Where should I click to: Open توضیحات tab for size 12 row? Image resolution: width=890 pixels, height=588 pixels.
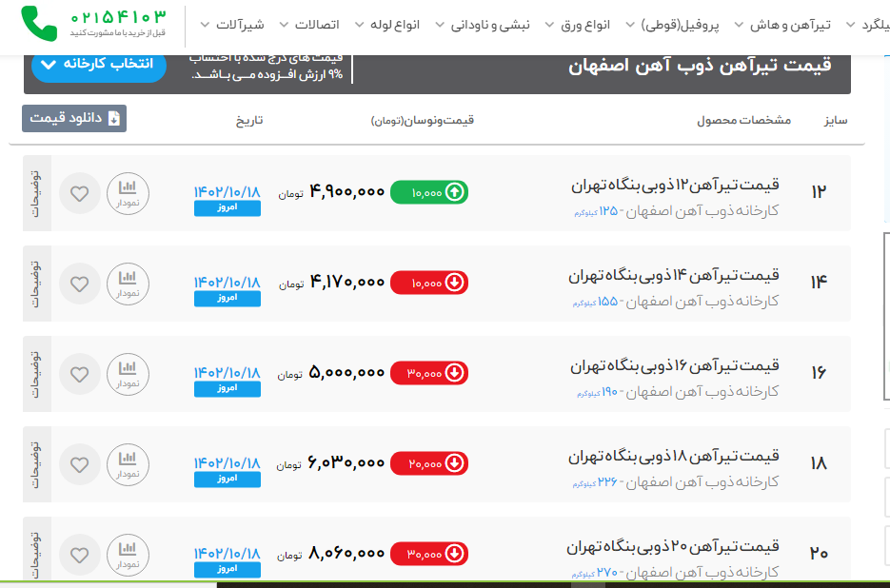click(35, 193)
